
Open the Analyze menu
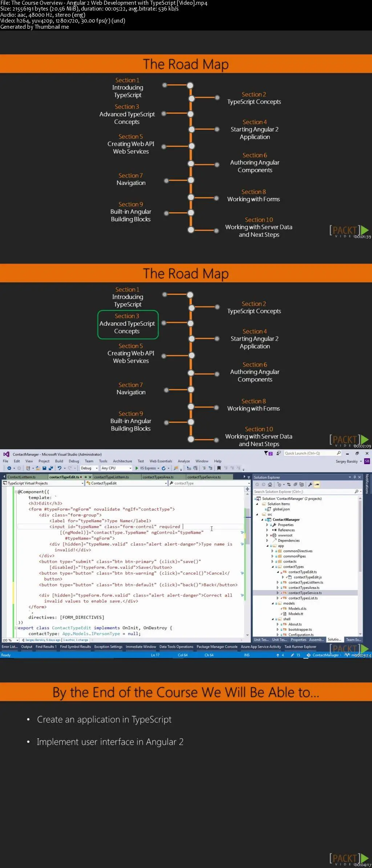pos(183,461)
